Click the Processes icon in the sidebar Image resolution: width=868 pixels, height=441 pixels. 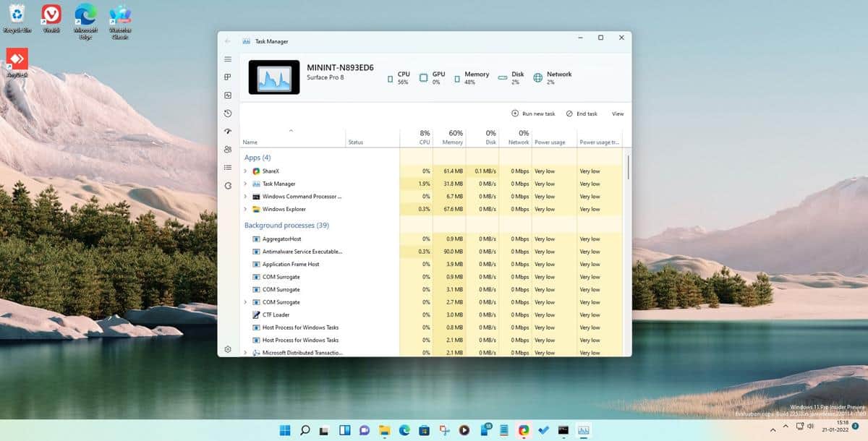[x=227, y=77]
